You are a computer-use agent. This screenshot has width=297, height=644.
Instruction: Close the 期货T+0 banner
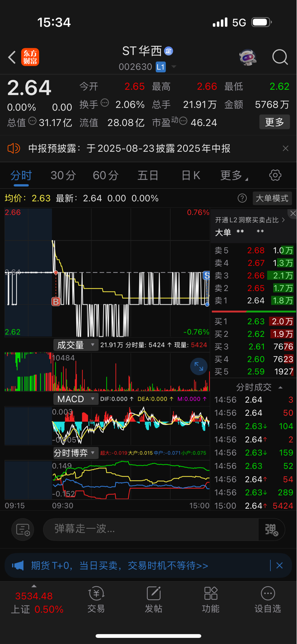click(280, 565)
